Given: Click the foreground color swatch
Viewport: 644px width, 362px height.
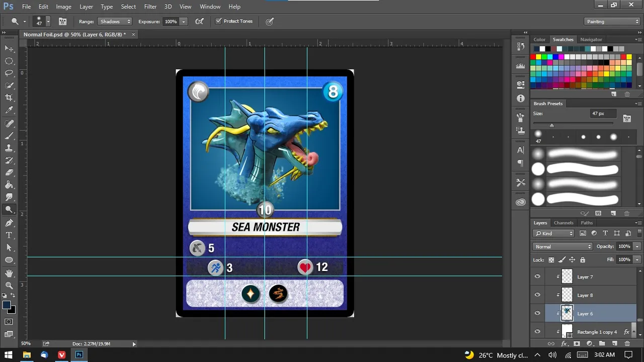Looking at the screenshot, I should click(x=7, y=305).
